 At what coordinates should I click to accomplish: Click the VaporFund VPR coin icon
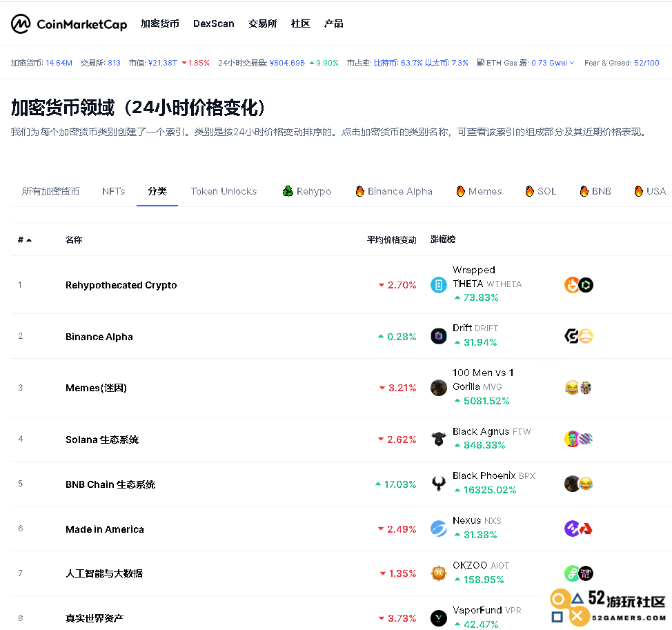tap(438, 618)
